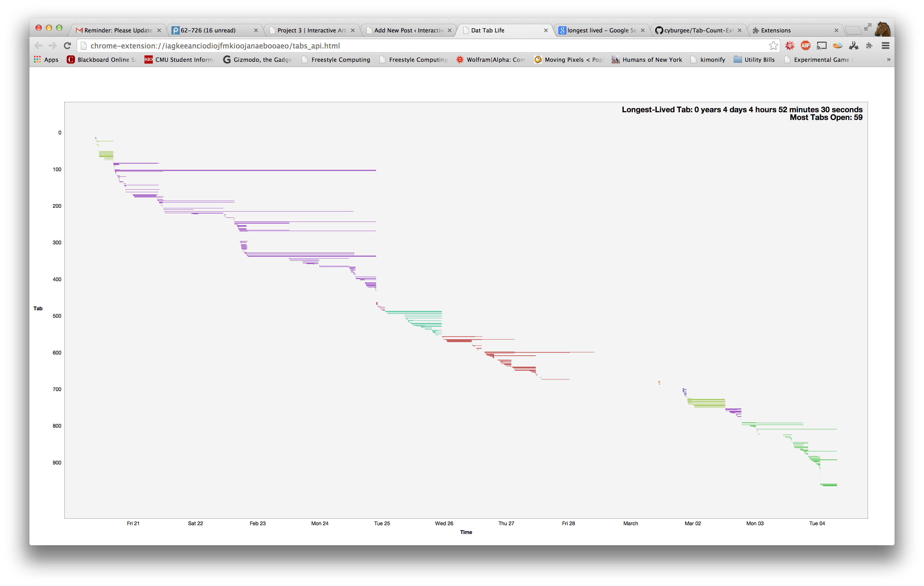Screen dimensions: 924x586
Task: Click the long purple tab bar near 100
Action: (246, 170)
